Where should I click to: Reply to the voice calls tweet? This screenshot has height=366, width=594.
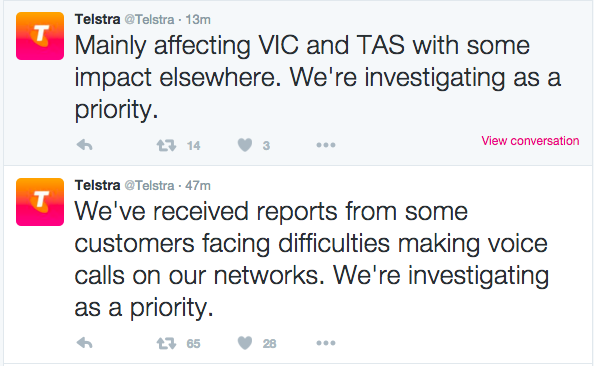[x=84, y=343]
